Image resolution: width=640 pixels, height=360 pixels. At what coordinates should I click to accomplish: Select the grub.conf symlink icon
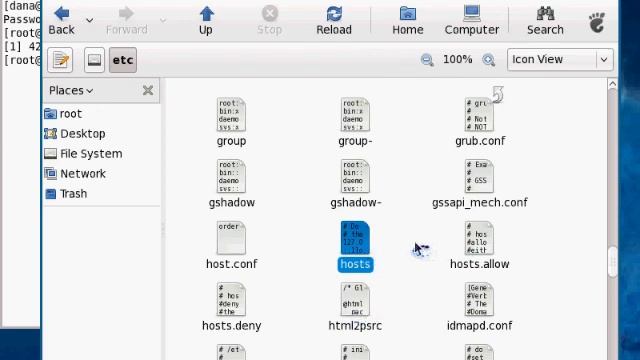480,114
